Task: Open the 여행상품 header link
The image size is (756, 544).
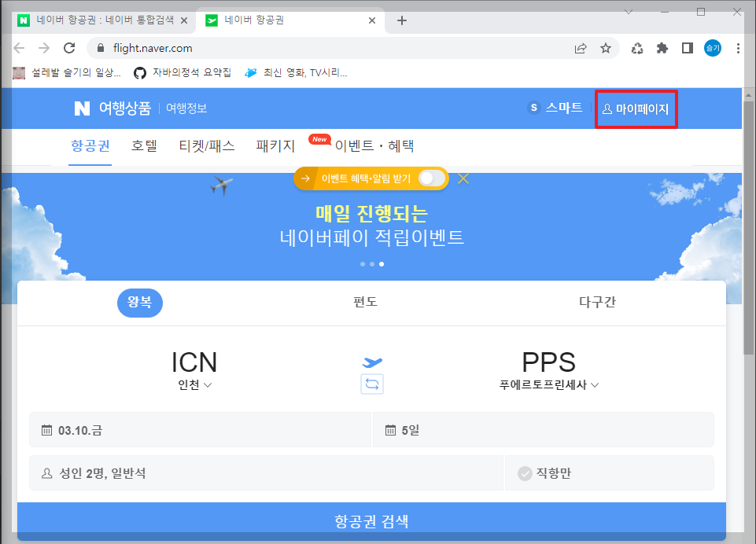Action: [125, 108]
